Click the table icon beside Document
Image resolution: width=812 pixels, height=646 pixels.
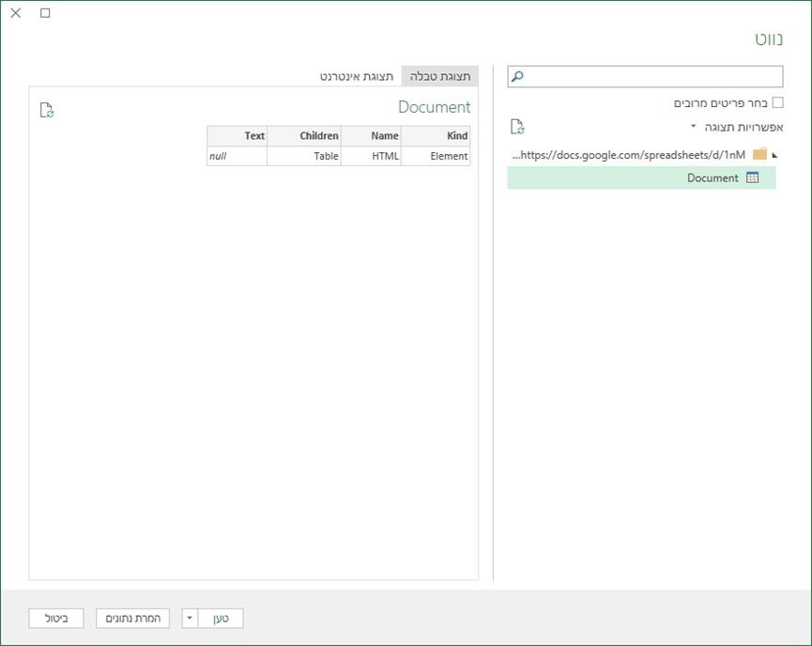(753, 177)
